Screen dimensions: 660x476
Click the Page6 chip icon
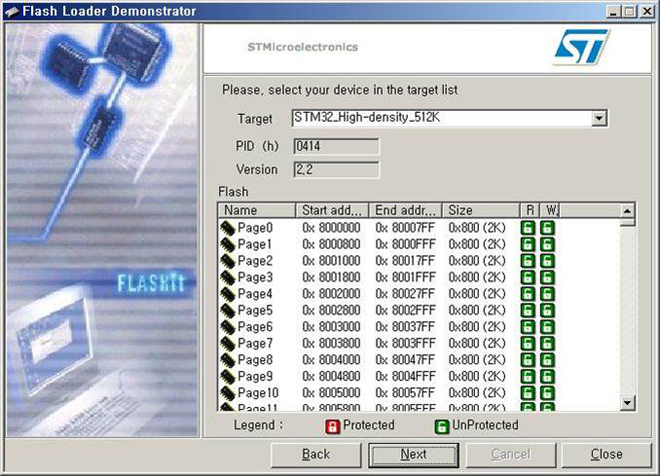click(228, 327)
